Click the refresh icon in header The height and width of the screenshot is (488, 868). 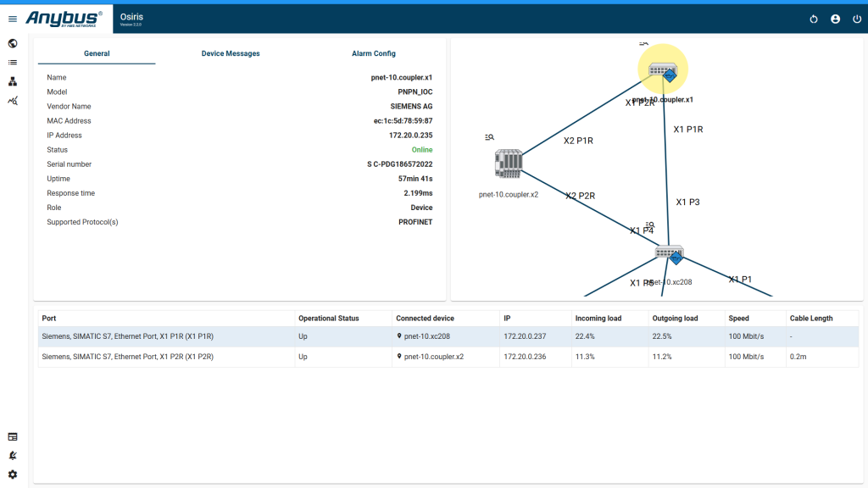tap(813, 19)
